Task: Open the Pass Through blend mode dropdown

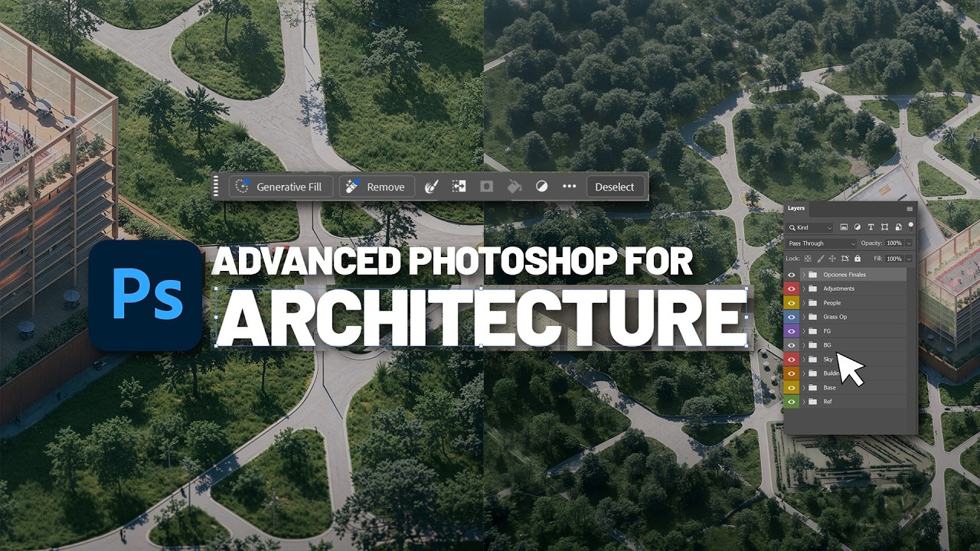Action: coord(821,243)
